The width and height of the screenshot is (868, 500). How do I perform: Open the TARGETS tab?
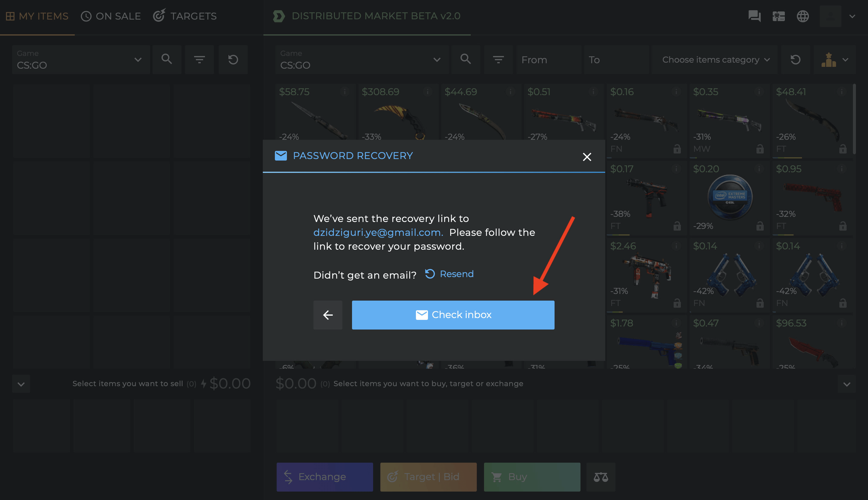[x=185, y=16]
